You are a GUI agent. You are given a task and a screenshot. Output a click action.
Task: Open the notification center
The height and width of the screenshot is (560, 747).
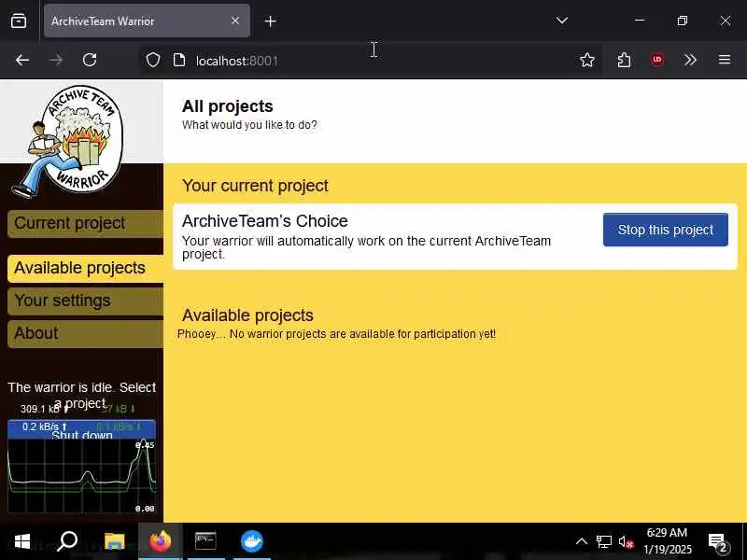point(717,542)
